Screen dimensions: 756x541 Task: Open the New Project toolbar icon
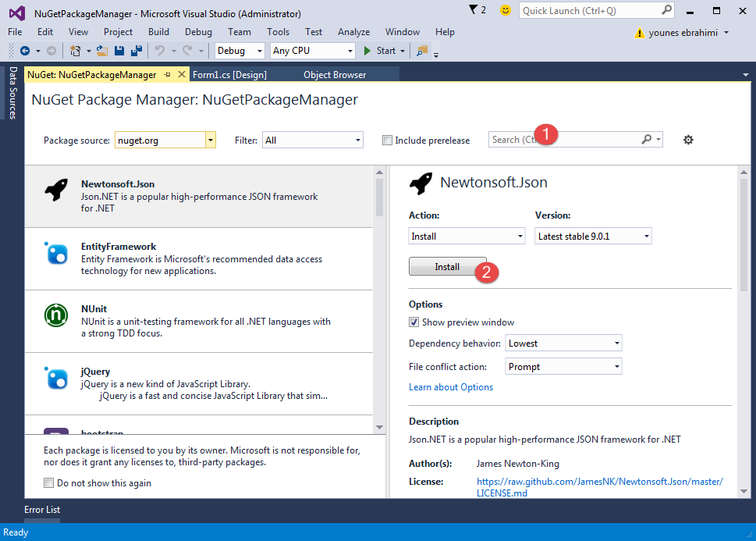pos(73,49)
